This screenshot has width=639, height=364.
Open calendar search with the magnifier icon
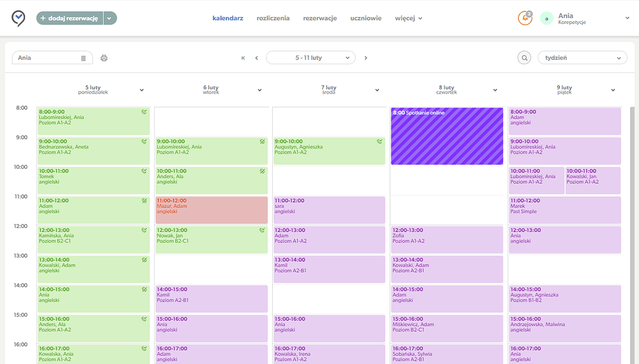point(524,58)
